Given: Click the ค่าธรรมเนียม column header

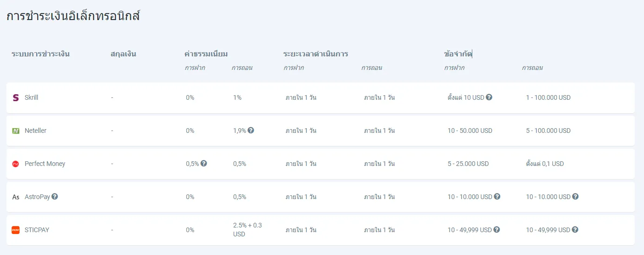Looking at the screenshot, I should [206, 54].
